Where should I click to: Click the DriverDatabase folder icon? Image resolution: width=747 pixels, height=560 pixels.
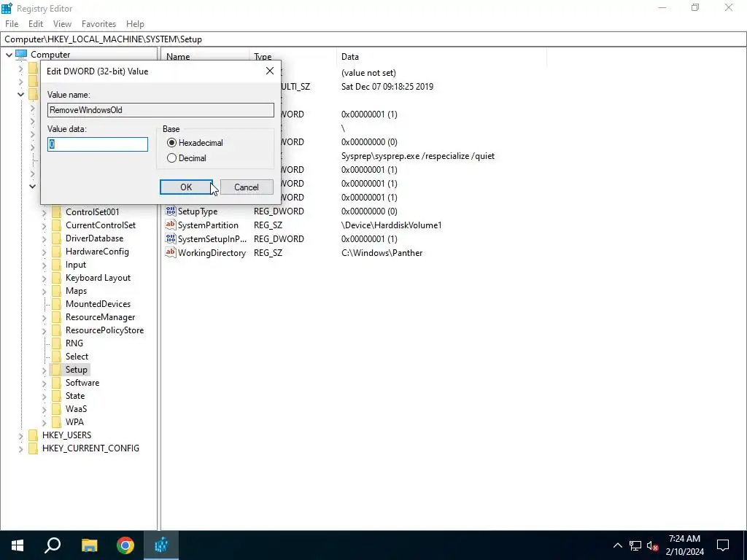[x=56, y=238]
